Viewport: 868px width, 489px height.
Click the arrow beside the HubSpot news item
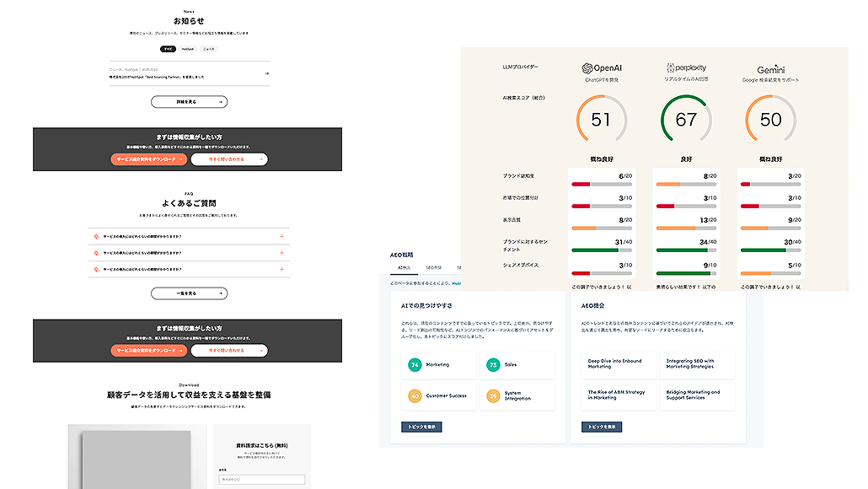266,73
